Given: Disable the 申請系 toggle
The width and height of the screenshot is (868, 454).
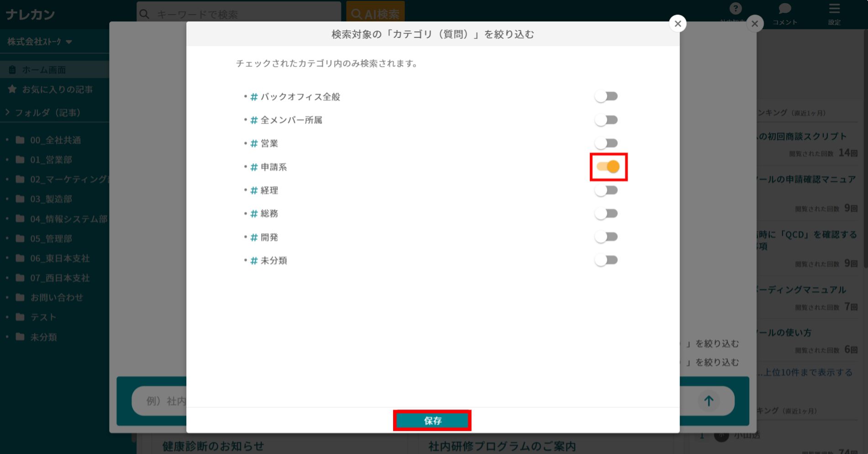Looking at the screenshot, I should pos(608,167).
